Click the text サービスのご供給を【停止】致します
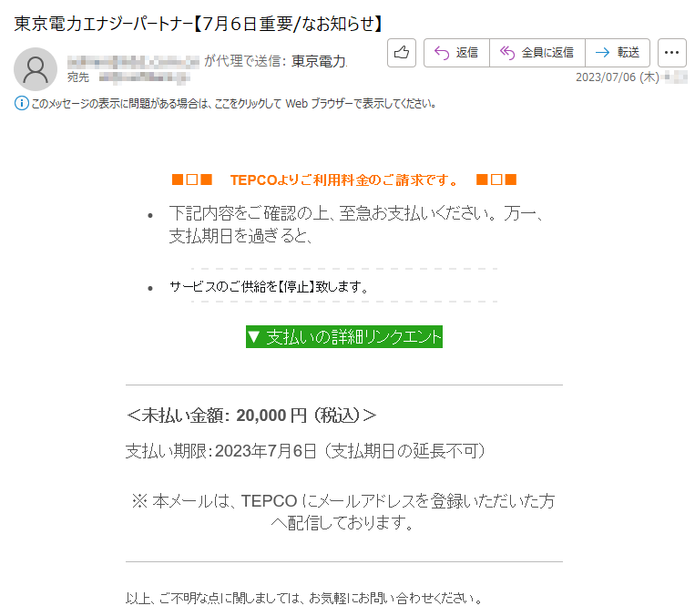Image resolution: width=695 pixels, height=616 pixels. click(x=269, y=287)
